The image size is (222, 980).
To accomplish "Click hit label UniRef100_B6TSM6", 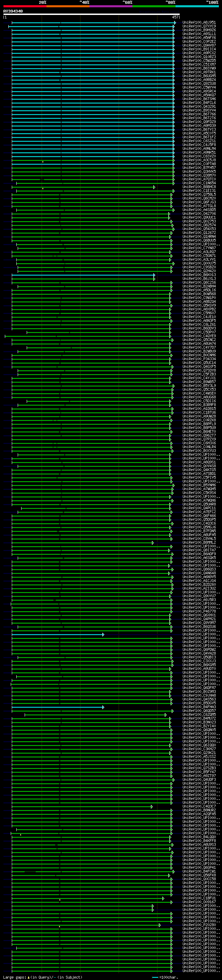I will click(199, 99).
